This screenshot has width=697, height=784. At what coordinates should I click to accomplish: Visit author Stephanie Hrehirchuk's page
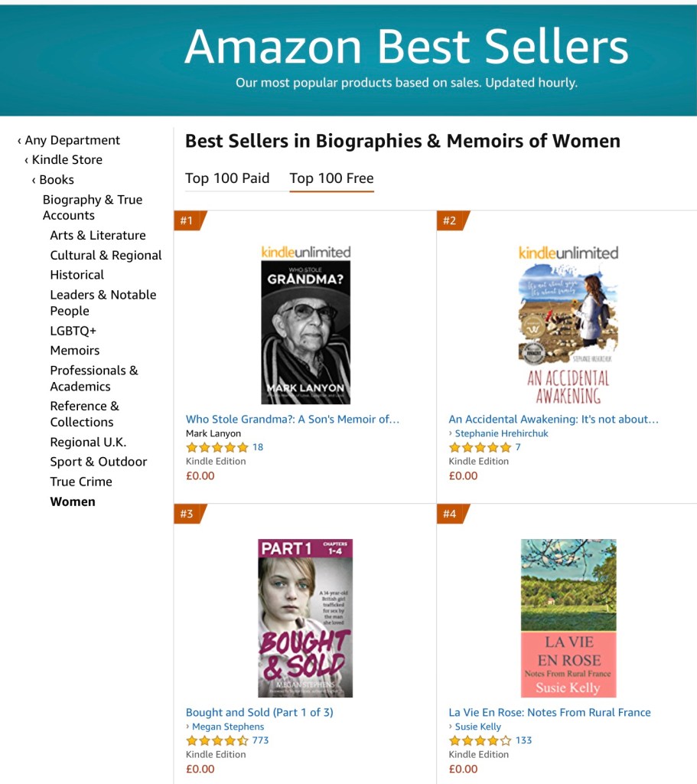click(501, 433)
